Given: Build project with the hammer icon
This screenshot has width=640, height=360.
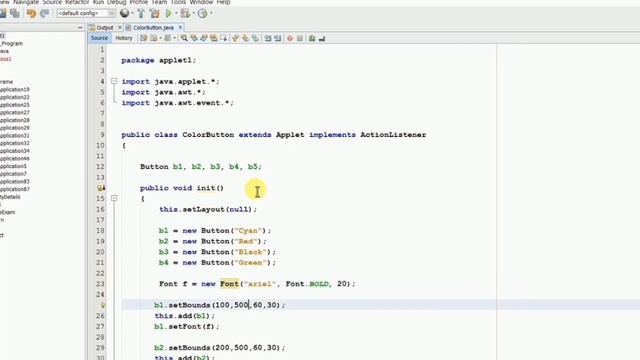Looking at the screenshot, I should 141,13.
